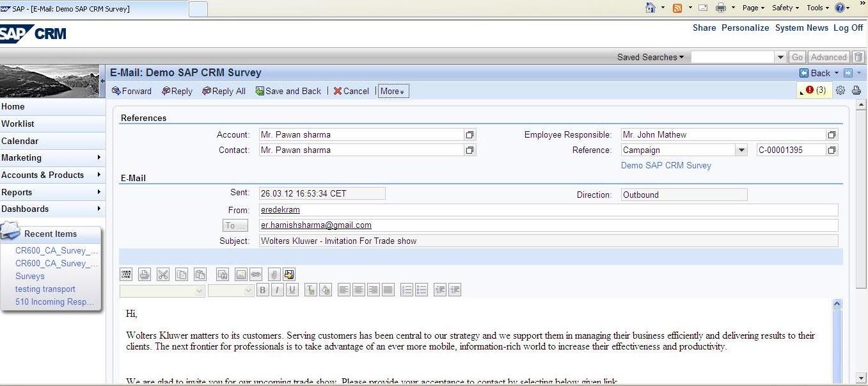Go to Calendar in the navigation

coord(52,141)
